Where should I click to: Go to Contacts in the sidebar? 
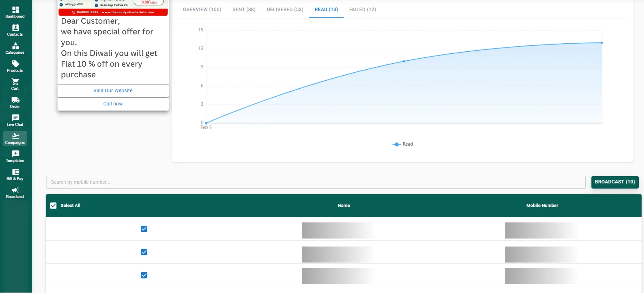15,30
